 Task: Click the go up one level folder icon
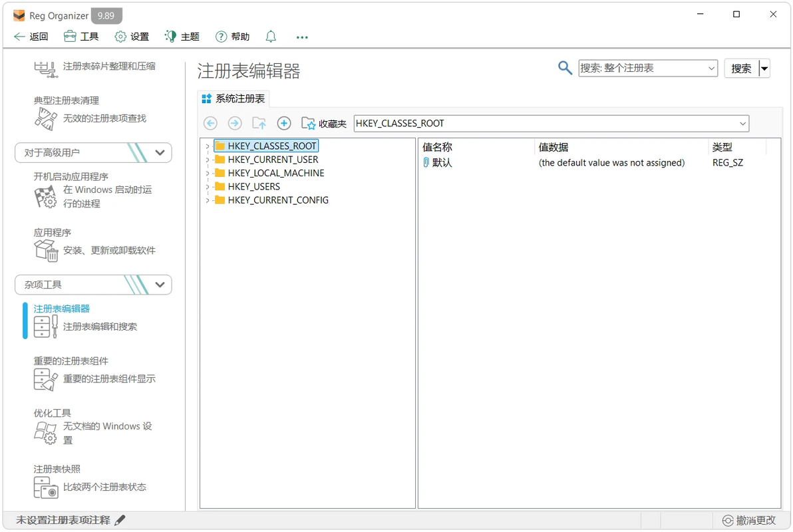point(259,123)
